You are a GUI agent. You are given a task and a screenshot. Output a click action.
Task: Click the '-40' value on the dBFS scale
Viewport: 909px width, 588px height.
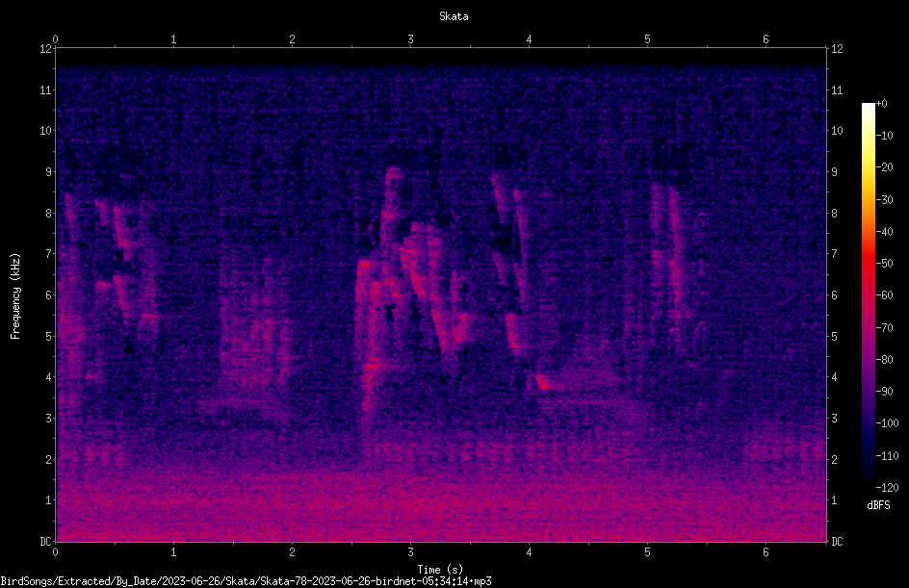pos(885,232)
